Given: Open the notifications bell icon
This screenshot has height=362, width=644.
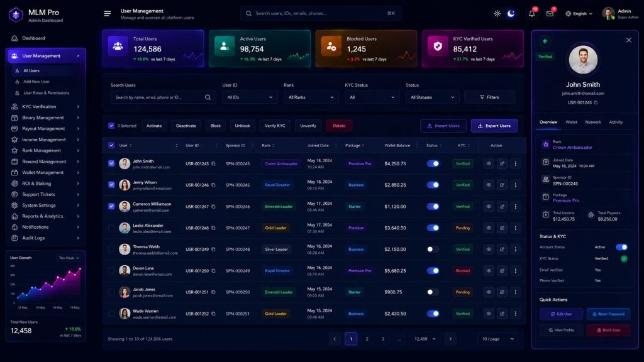Looking at the screenshot, I should (531, 14).
